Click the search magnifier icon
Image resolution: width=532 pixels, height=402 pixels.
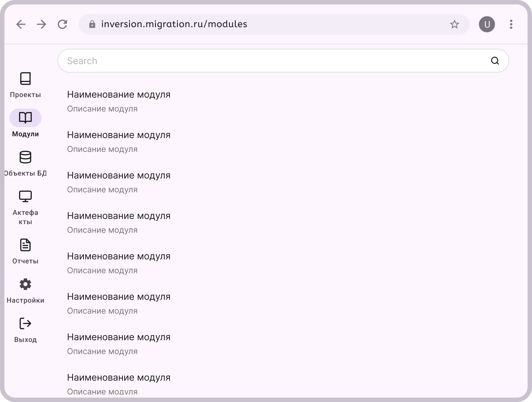coord(495,60)
